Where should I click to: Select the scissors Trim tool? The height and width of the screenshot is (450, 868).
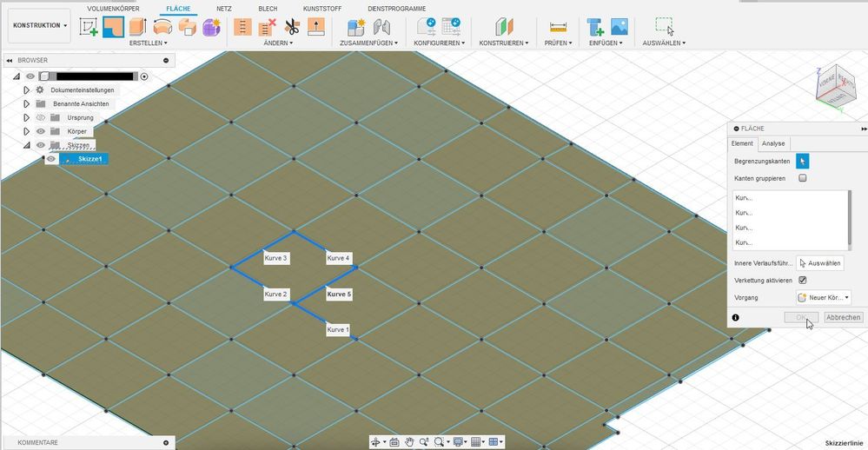[292, 27]
